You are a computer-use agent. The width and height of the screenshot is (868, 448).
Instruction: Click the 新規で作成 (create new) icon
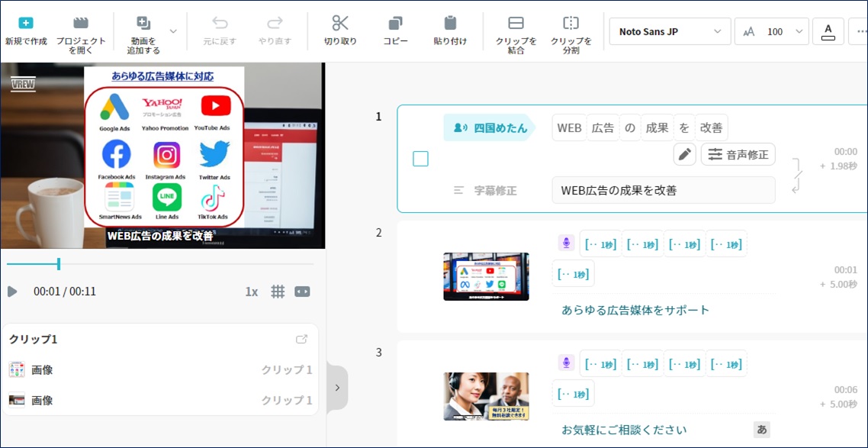coord(25,24)
